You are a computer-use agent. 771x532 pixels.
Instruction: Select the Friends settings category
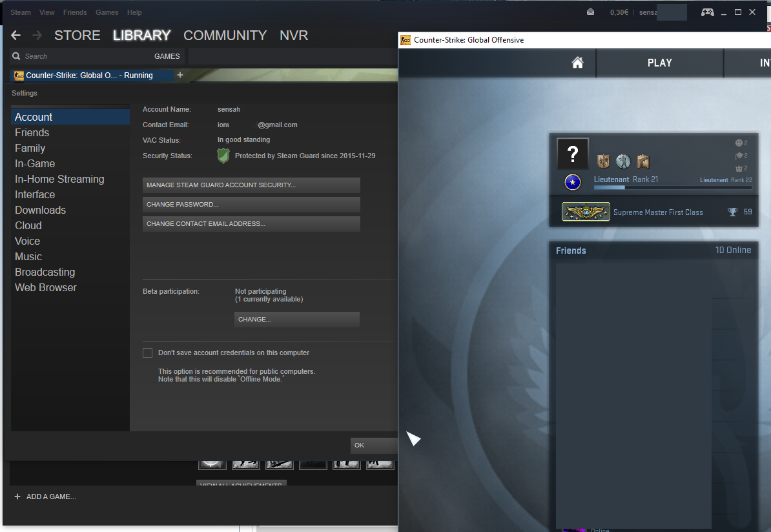pyautogui.click(x=70, y=133)
